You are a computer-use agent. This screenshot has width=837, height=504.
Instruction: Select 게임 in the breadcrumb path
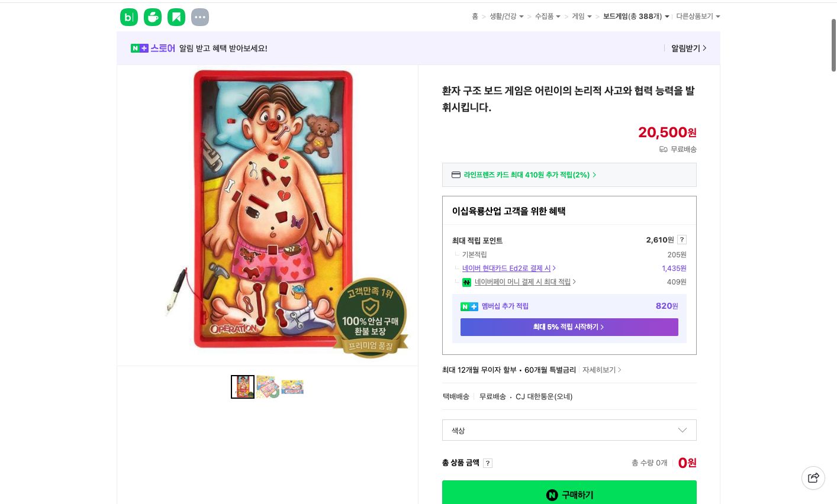[578, 17]
